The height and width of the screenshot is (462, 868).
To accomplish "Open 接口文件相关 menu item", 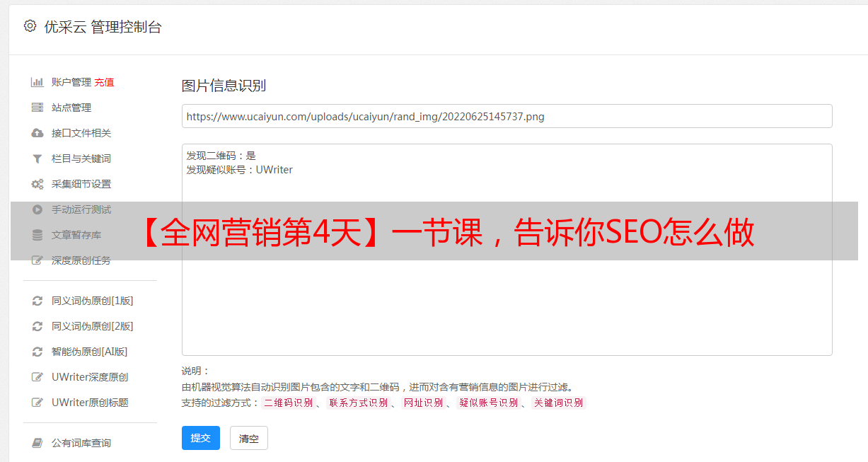I will [x=81, y=133].
